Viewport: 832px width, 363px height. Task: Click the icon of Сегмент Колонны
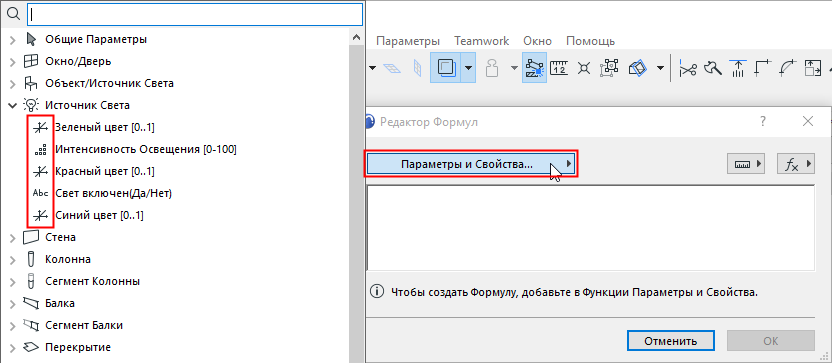pos(31,281)
